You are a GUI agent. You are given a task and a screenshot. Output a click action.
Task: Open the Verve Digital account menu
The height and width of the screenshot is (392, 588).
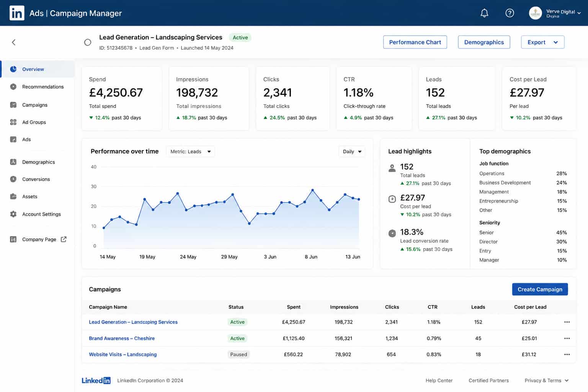click(555, 13)
